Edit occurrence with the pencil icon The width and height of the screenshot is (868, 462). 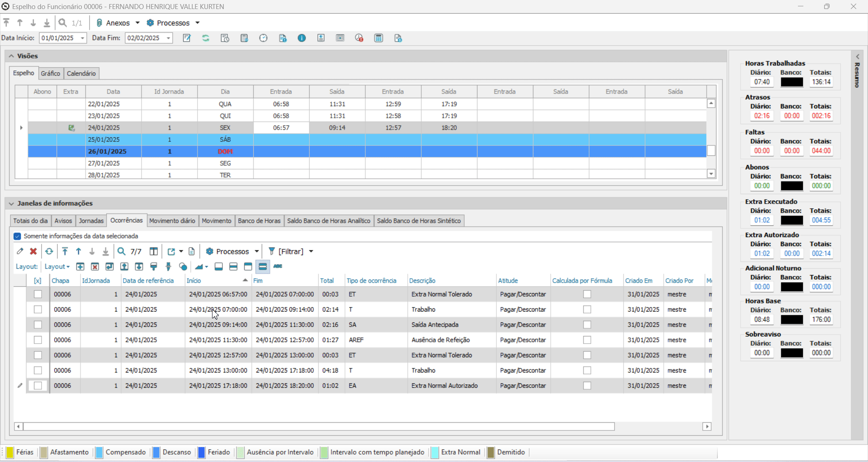pyautogui.click(x=20, y=251)
